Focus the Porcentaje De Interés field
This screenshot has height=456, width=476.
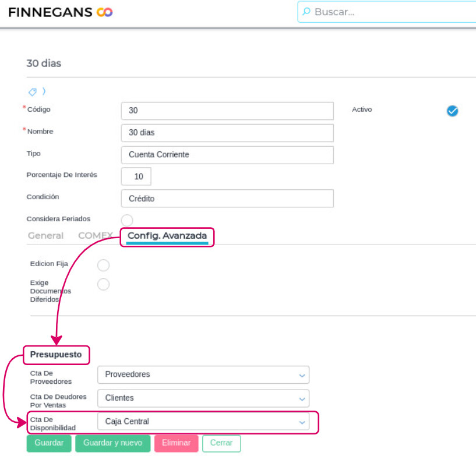(136, 176)
